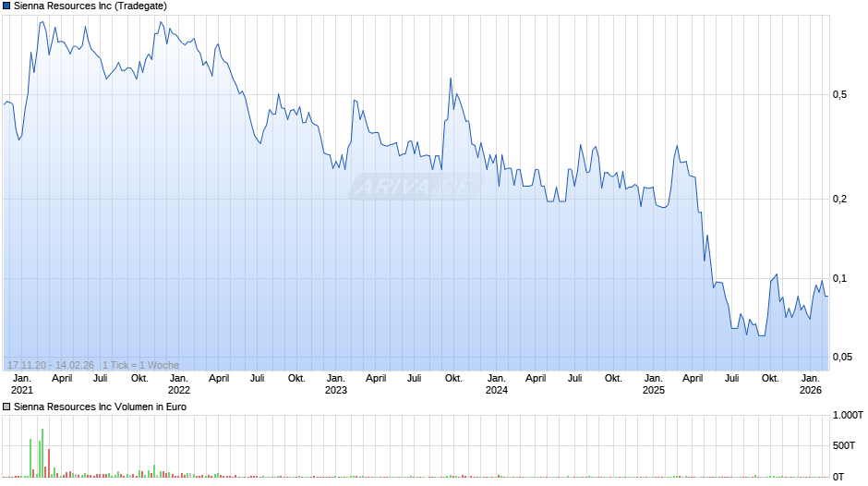
Task: Click the tall red volume bar in early 2021
Action: click(49, 463)
